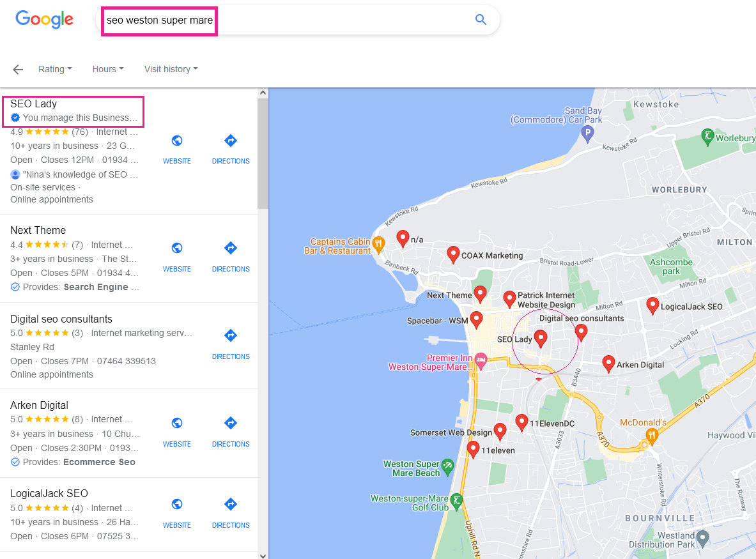Viewport: 756px width, 559px height.
Task: Click 'Provides: Ecommerce Seo' text
Action: tap(79, 462)
